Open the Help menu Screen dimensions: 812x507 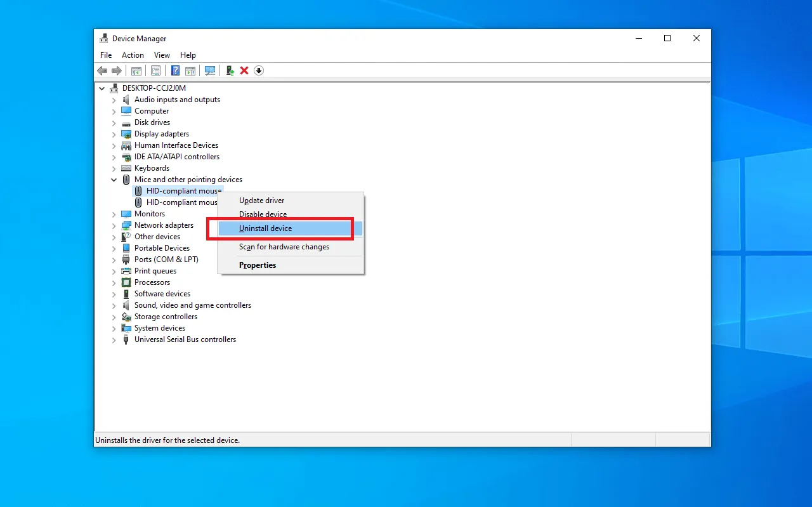coord(188,55)
